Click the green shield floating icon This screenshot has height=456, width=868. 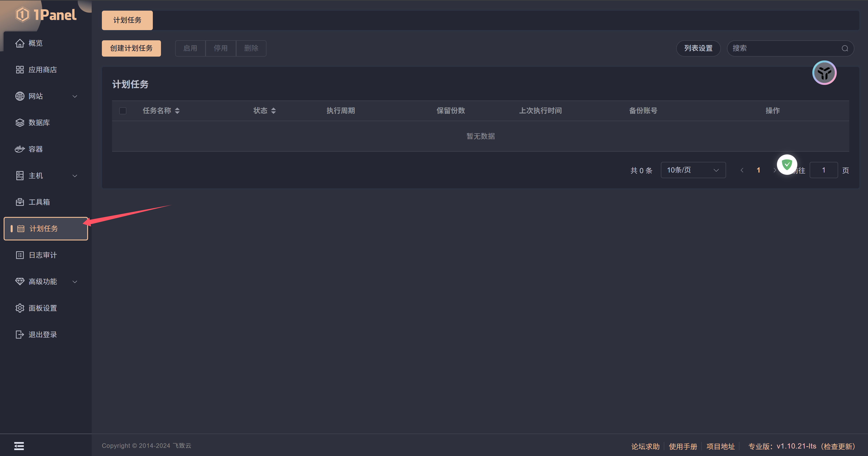click(787, 164)
